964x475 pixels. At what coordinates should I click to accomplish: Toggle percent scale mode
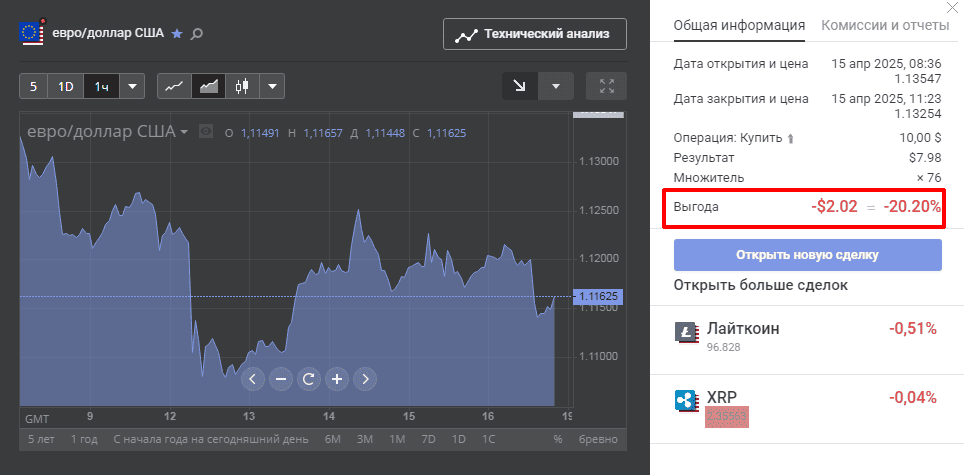(558, 439)
